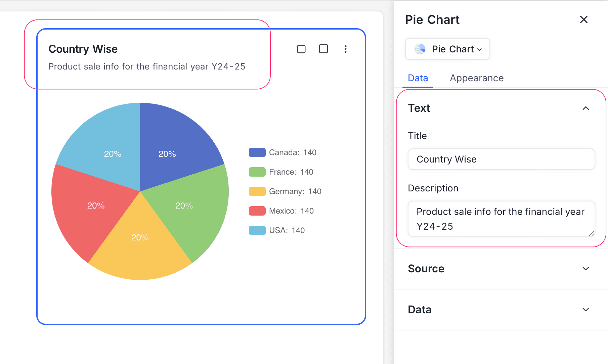Toggle Germany series in the legend
Image resolution: width=608 pixels, height=364 pixels.
coord(286,191)
